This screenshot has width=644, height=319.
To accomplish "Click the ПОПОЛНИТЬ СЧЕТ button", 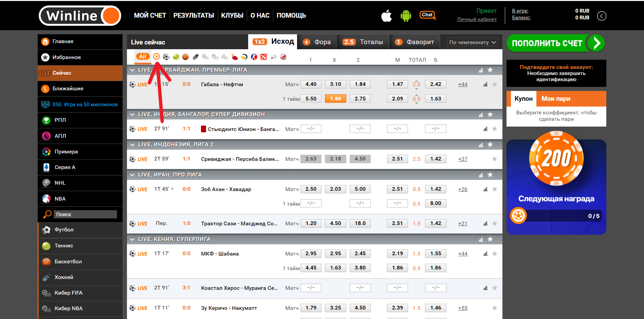I will tap(555, 43).
